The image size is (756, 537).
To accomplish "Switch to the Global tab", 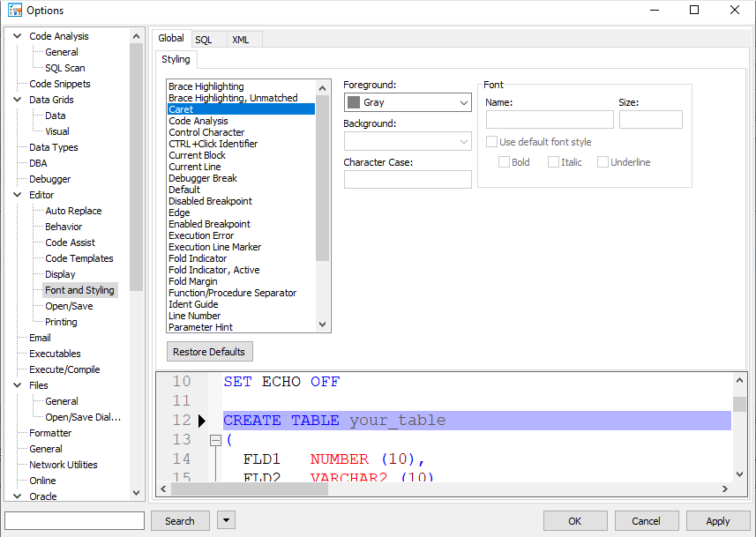I will click(171, 38).
